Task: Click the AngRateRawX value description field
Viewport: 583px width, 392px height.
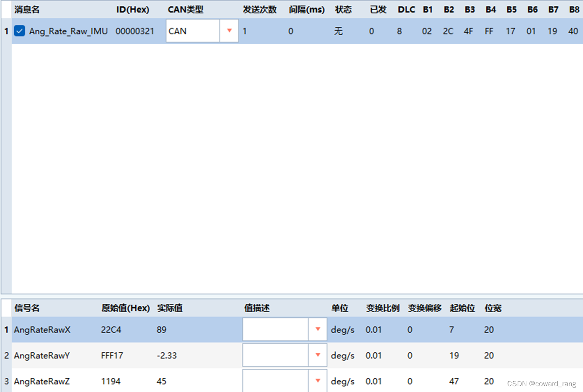Action: point(275,329)
